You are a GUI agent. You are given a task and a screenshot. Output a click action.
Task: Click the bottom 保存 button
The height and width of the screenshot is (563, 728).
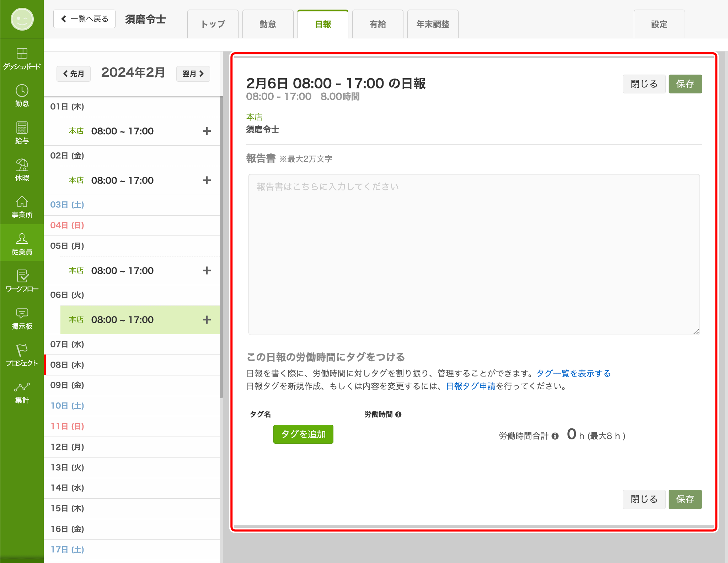click(x=685, y=499)
